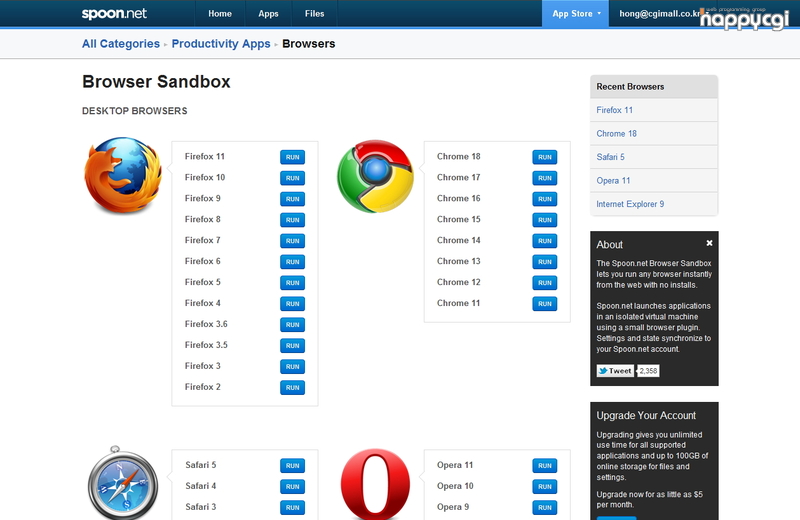Run Firefox 8
Viewport: 800px width, 520px height.
(x=292, y=220)
